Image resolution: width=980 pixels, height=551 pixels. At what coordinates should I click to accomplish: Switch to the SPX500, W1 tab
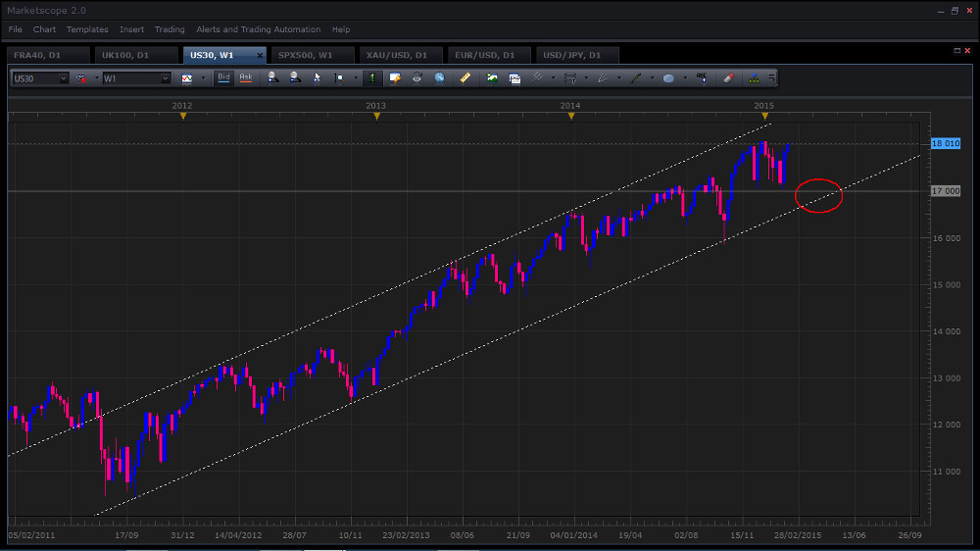point(313,55)
